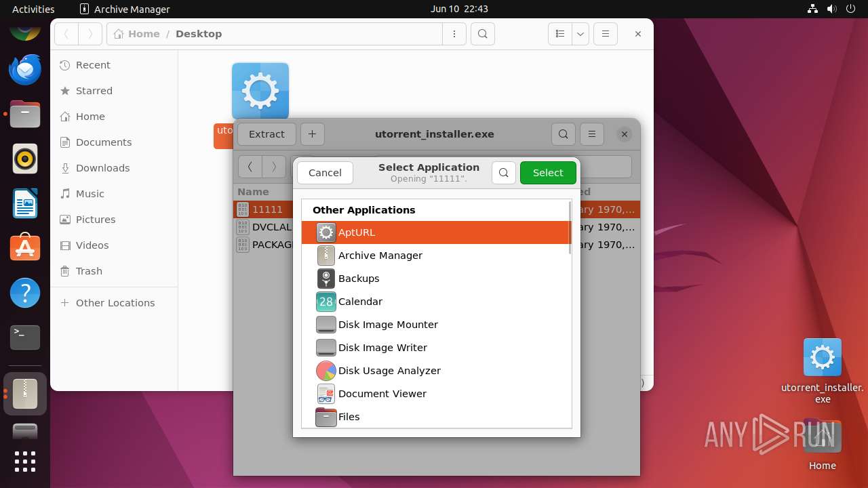Pick Document Viewer from list
The width and height of the screenshot is (868, 488).
[435, 394]
